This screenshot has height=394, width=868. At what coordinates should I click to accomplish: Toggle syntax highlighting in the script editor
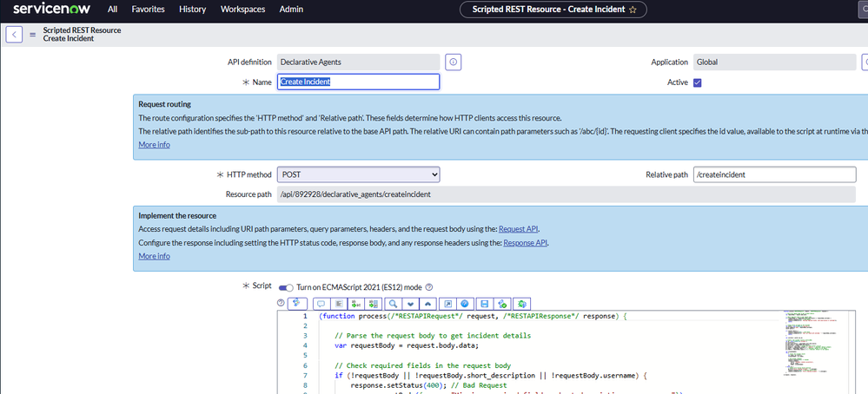[297, 303]
